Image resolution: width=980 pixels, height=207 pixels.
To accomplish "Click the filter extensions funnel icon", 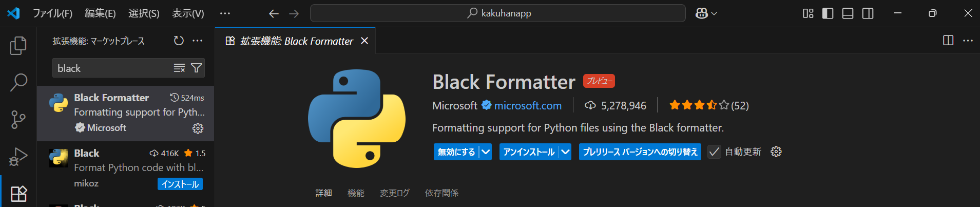I will tap(196, 68).
